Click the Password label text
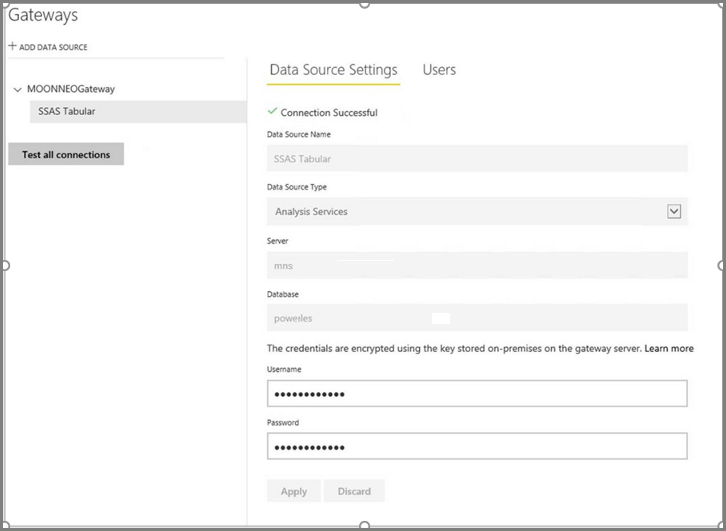This screenshot has width=726, height=531. 283,422
